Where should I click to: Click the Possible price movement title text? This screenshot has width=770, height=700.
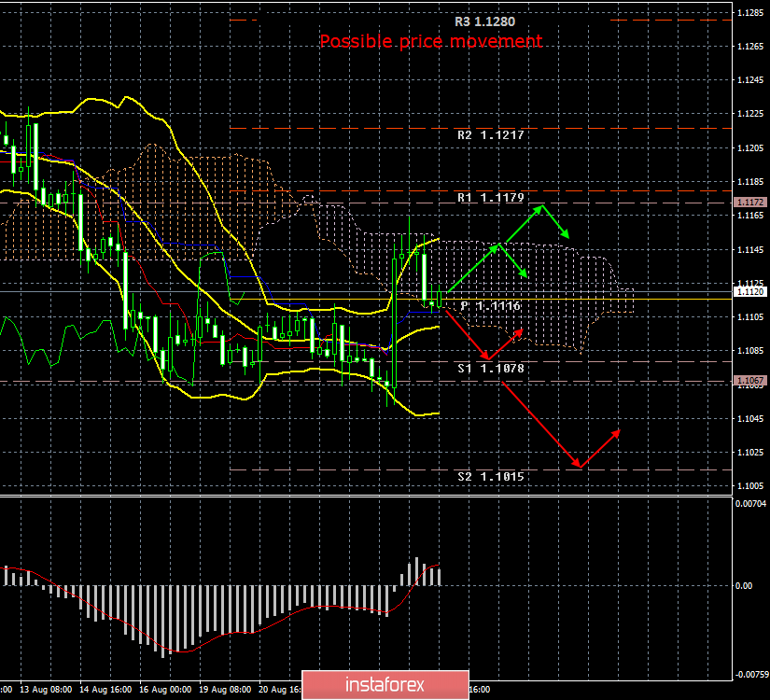point(431,41)
